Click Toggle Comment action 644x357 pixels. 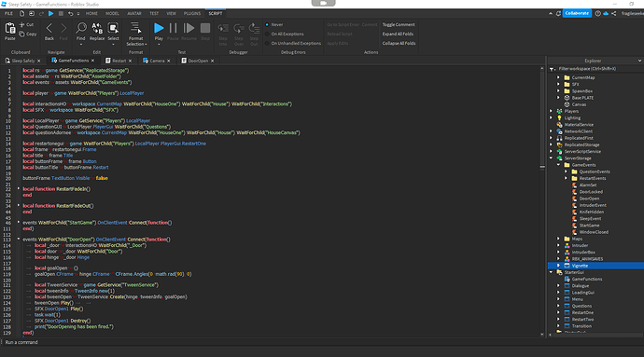click(399, 24)
